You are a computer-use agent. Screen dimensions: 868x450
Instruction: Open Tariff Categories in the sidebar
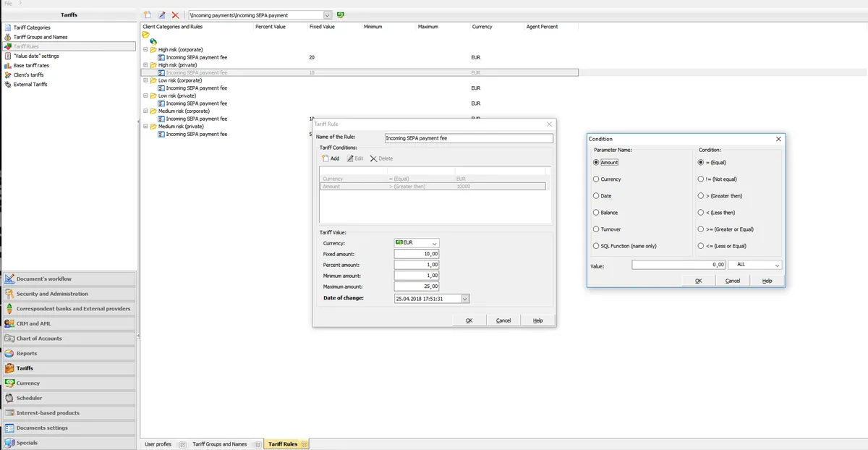32,27
